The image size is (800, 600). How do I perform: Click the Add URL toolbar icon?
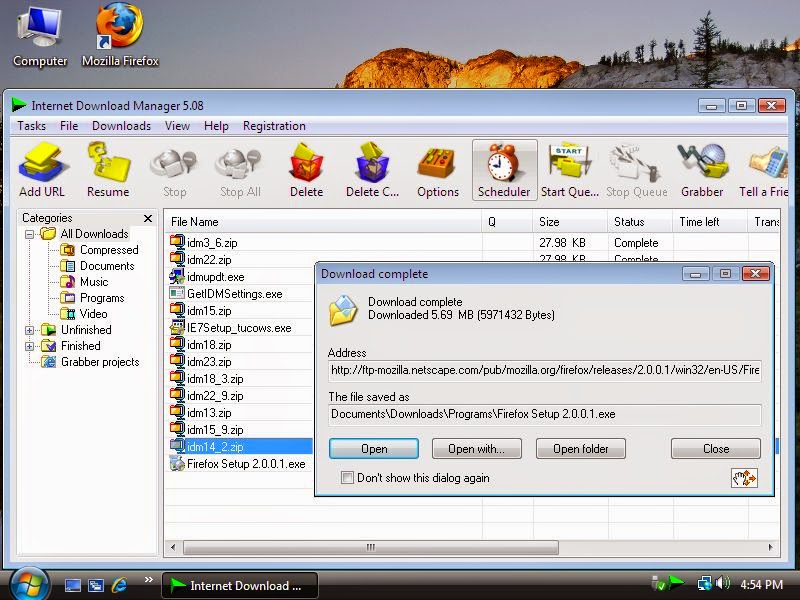pos(42,170)
